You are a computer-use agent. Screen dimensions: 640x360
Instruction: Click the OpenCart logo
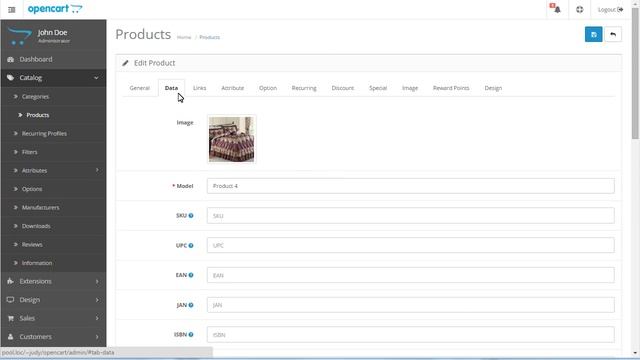(x=55, y=9)
